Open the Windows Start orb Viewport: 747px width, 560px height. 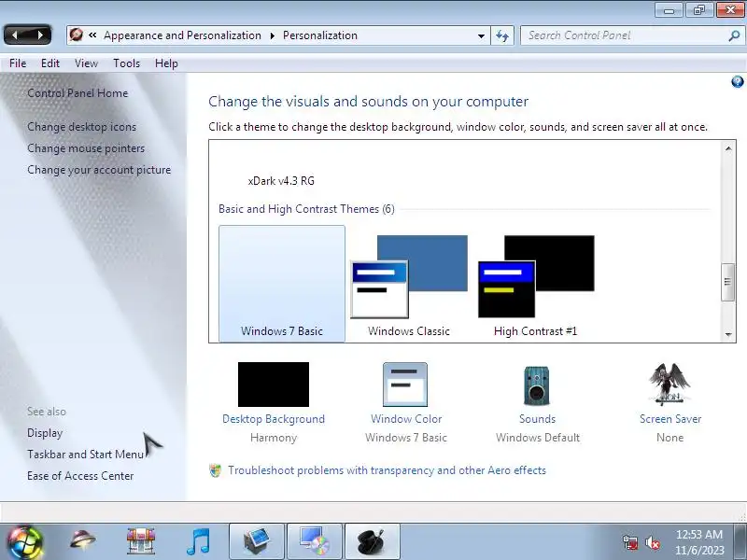click(x=25, y=542)
